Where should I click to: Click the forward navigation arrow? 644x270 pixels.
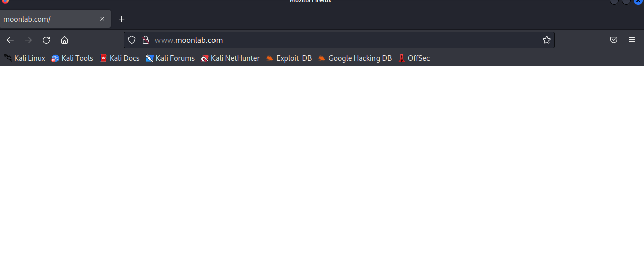pyautogui.click(x=28, y=40)
